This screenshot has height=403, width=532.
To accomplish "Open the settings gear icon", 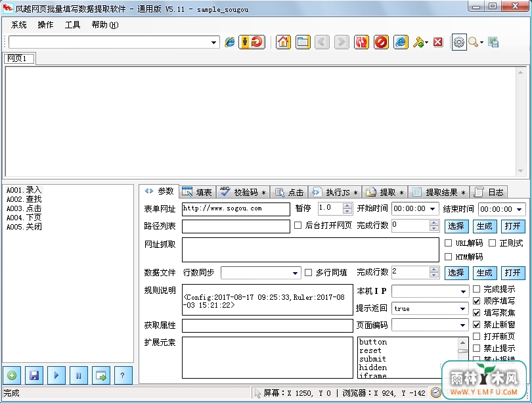I will click(x=459, y=42).
